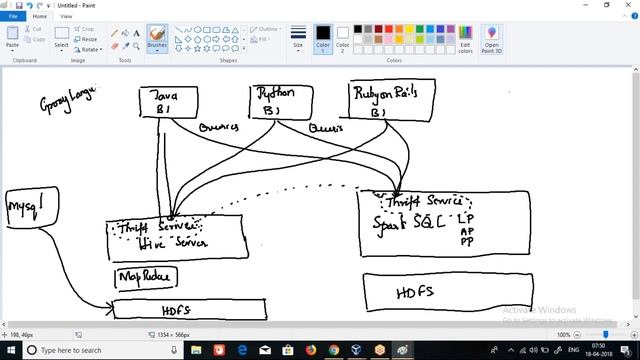Image resolution: width=640 pixels, height=360 pixels.
Task: Open Chrome from taskbar
Action: point(334,350)
